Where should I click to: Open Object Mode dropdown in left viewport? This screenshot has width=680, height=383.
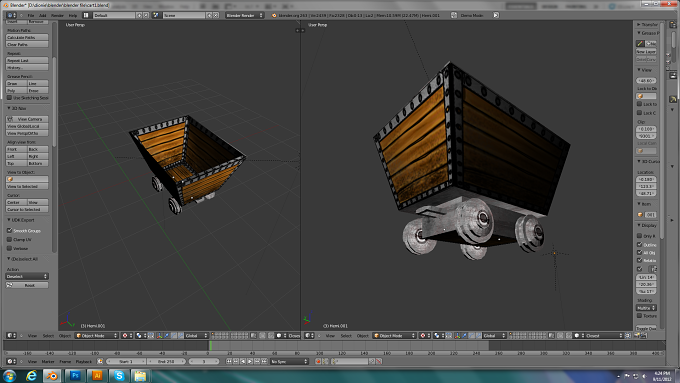(x=97, y=336)
